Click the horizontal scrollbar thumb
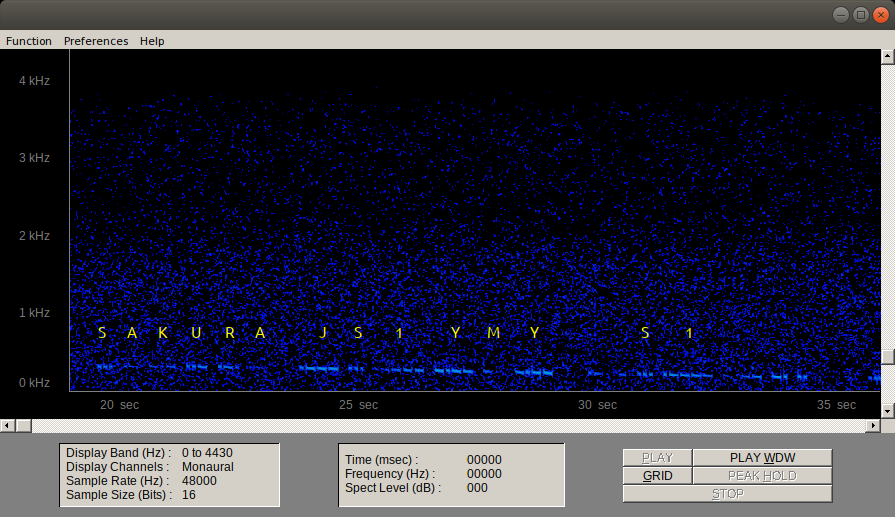The image size is (895, 517). click(x=23, y=426)
